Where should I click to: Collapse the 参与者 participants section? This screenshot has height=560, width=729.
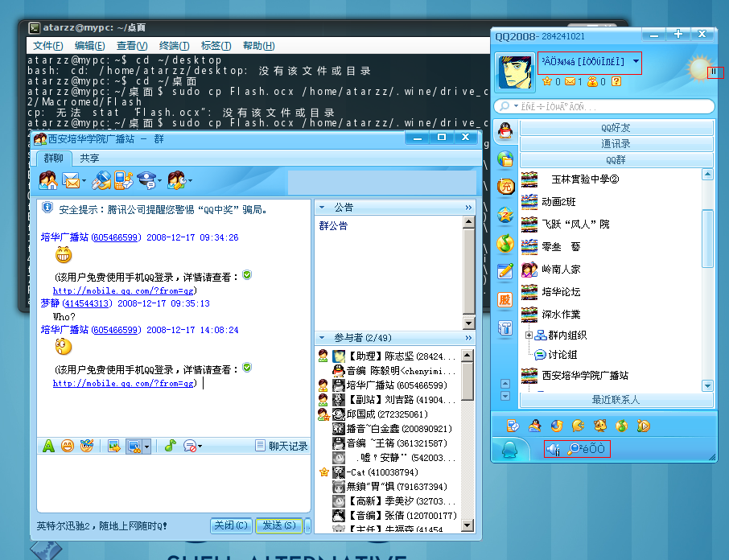(x=322, y=338)
